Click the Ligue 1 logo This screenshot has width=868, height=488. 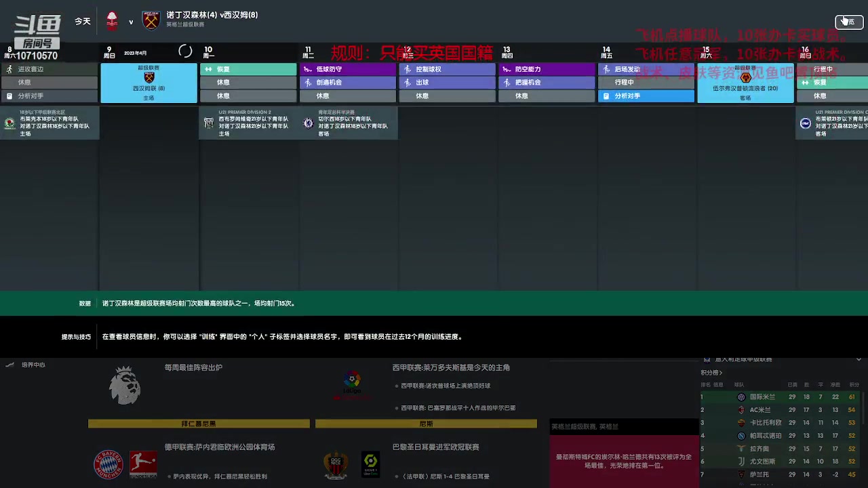[x=370, y=465]
